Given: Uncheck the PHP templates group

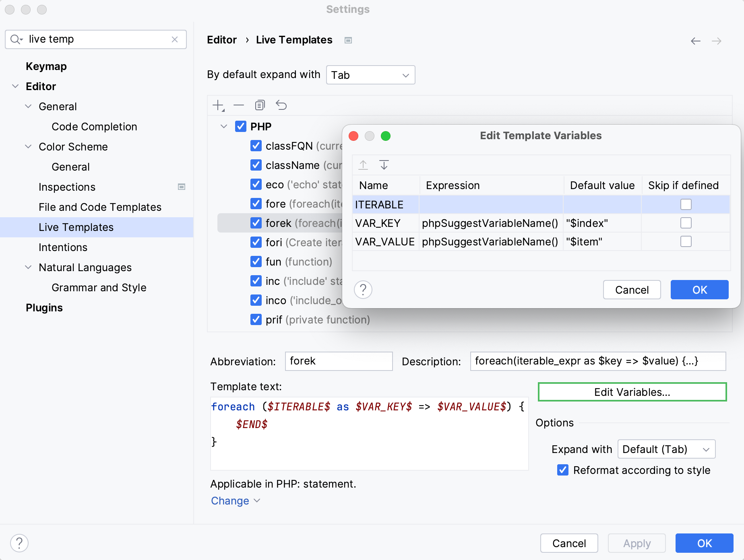Looking at the screenshot, I should 240,126.
